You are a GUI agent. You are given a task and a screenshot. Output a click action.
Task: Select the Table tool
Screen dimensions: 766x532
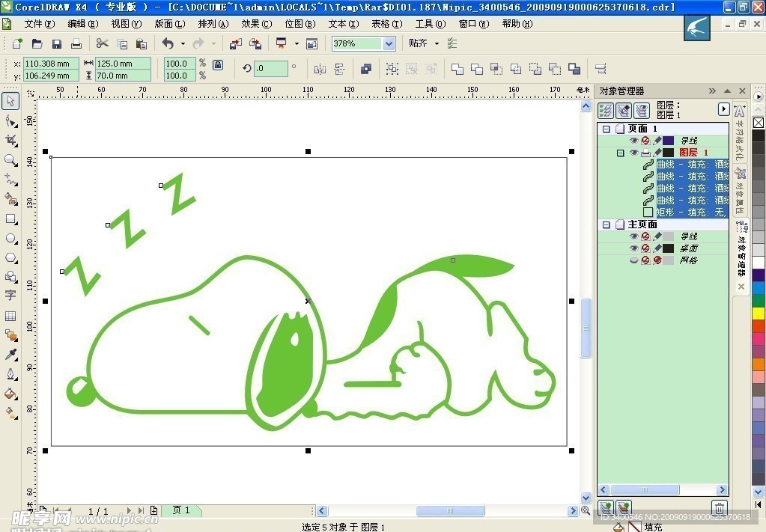tap(10, 316)
